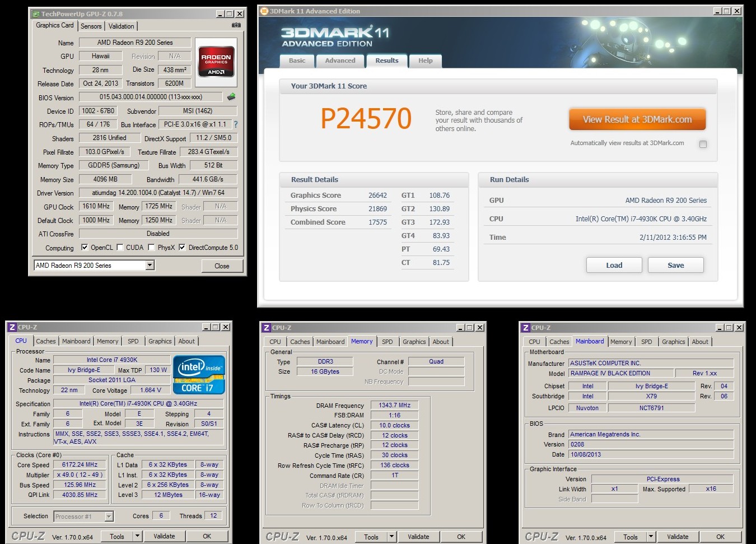Click the Physics Score 21869 value
The width and height of the screenshot is (756, 544).
click(377, 209)
